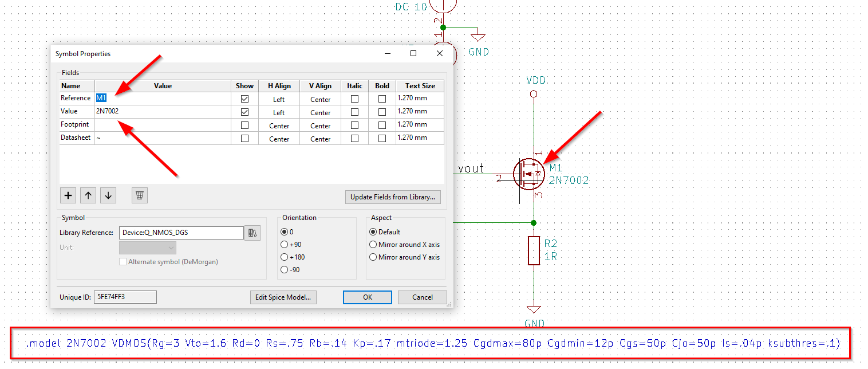
Task: Open the symbol library browser icon
Action: (252, 233)
